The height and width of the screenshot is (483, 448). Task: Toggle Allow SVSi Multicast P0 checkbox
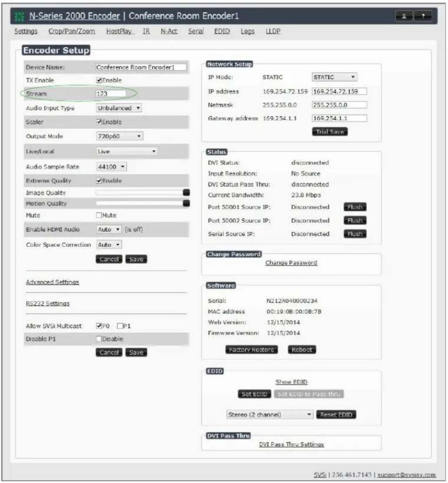coord(99,326)
